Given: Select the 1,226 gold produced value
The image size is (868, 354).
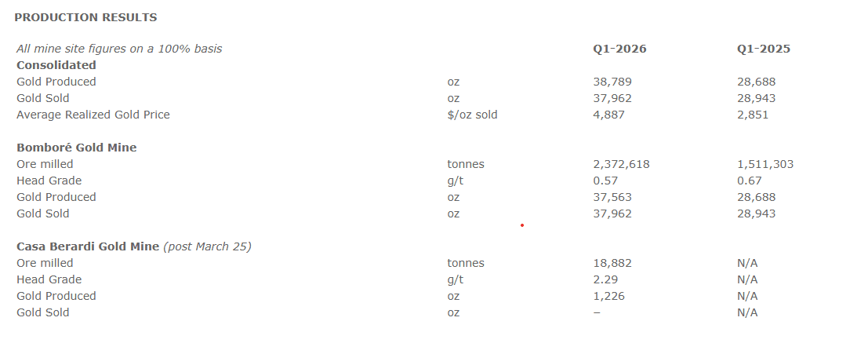Looking at the screenshot, I should pos(608,296).
